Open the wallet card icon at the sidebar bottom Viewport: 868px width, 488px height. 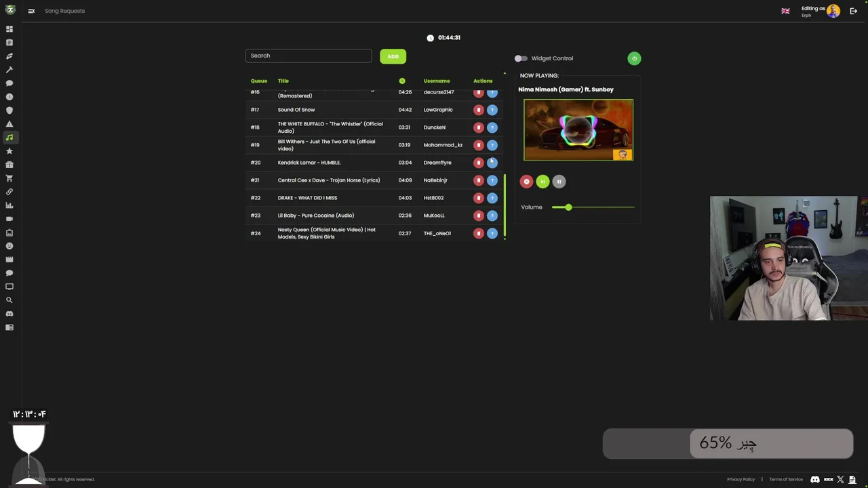pos(9,327)
